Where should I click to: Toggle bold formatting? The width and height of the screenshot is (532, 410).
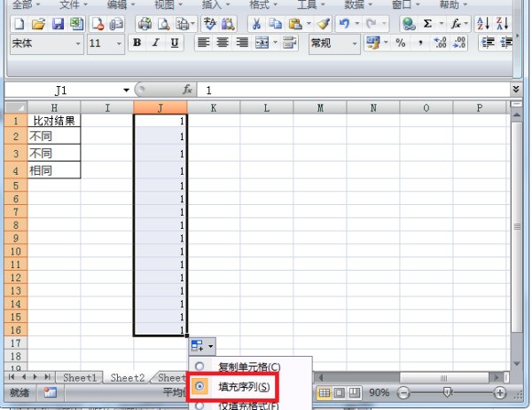137,43
